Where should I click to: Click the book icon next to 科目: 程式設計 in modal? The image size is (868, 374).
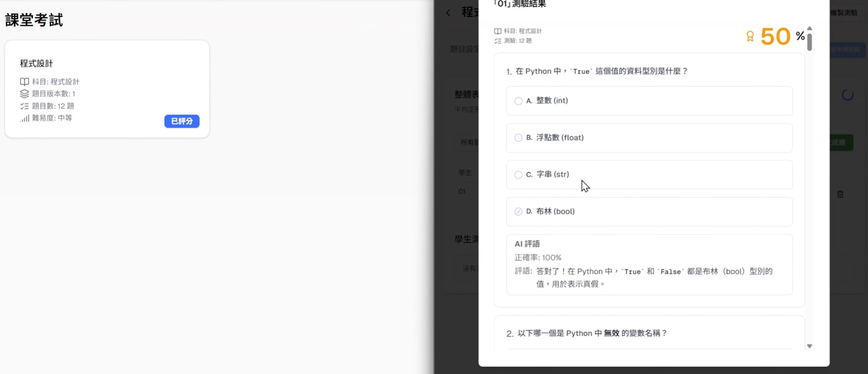pyautogui.click(x=497, y=31)
